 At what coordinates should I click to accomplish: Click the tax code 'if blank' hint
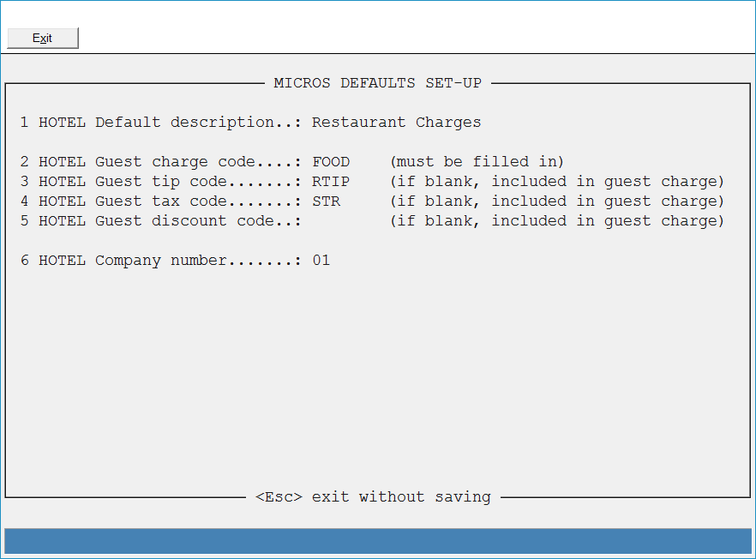pyautogui.click(x=557, y=201)
